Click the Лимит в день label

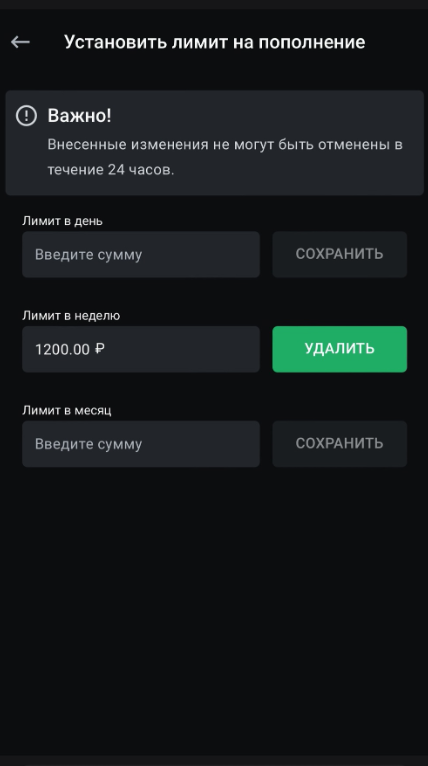[x=63, y=221]
